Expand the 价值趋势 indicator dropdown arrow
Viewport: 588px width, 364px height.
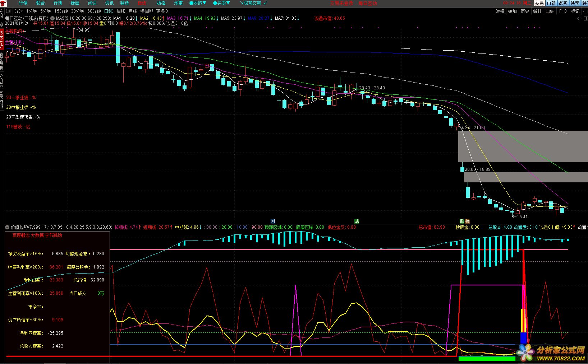pyautogui.click(x=7, y=227)
